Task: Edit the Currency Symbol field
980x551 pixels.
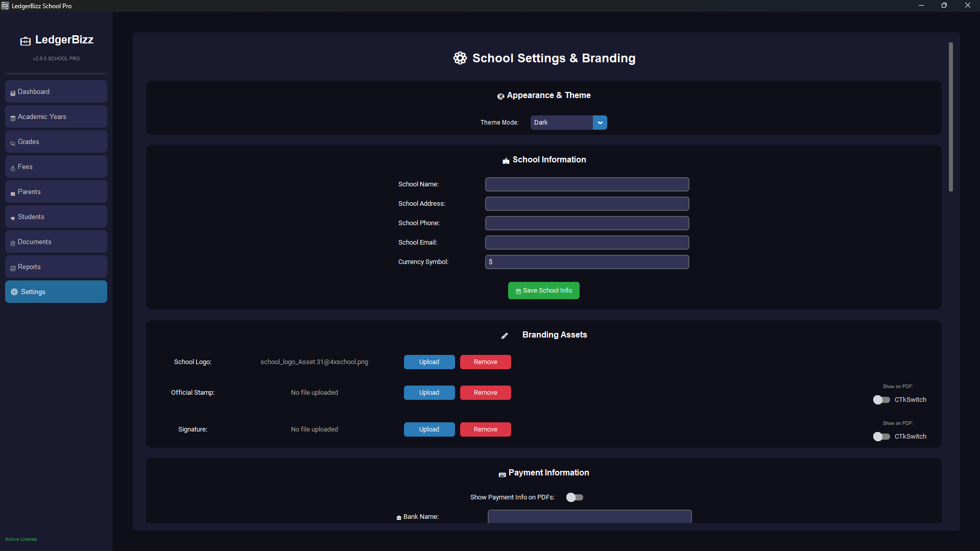Action: click(x=587, y=262)
